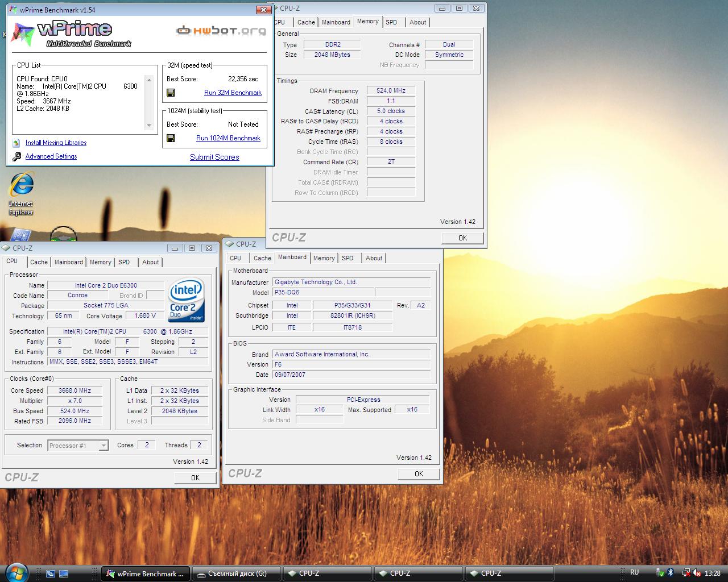Click the Safely Remove Hardware tray icon
This screenshot has width=728, height=582.
point(659,573)
